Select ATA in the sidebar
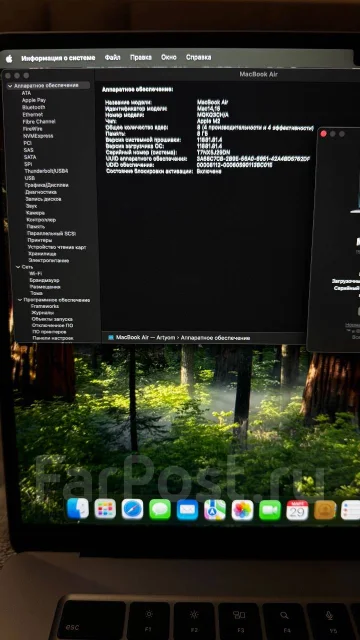 click(26, 93)
